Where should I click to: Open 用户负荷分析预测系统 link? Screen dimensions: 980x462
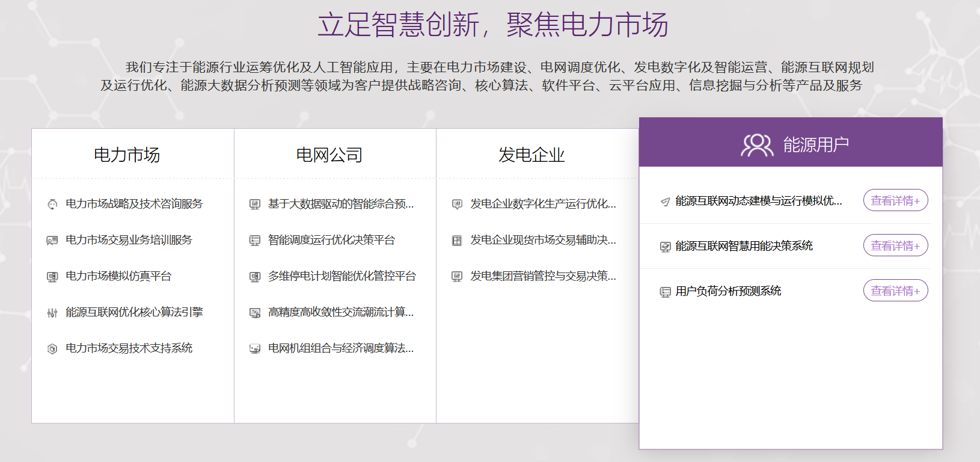point(728,291)
